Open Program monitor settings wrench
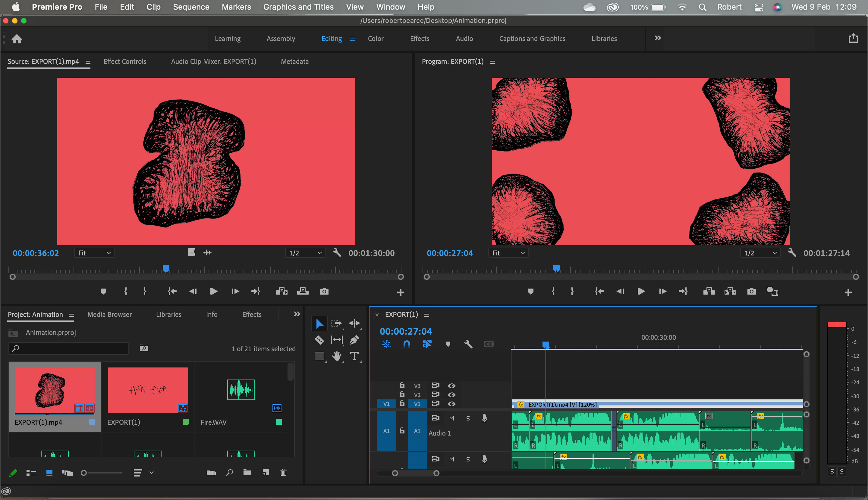This screenshot has height=500, width=868. coord(792,253)
